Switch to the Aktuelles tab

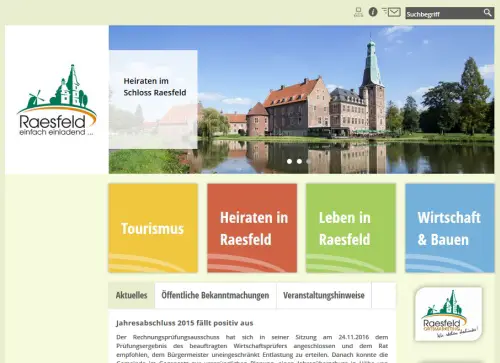pyautogui.click(x=132, y=295)
